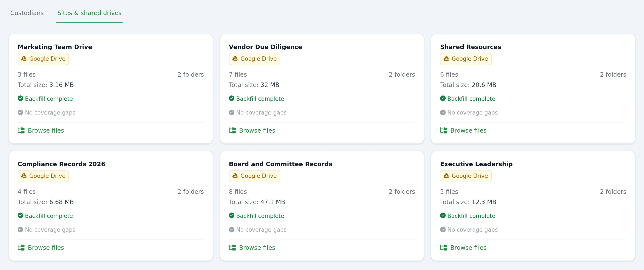
Task: Click Google Drive icon in Compliance Records 2026
Action: (x=24, y=176)
